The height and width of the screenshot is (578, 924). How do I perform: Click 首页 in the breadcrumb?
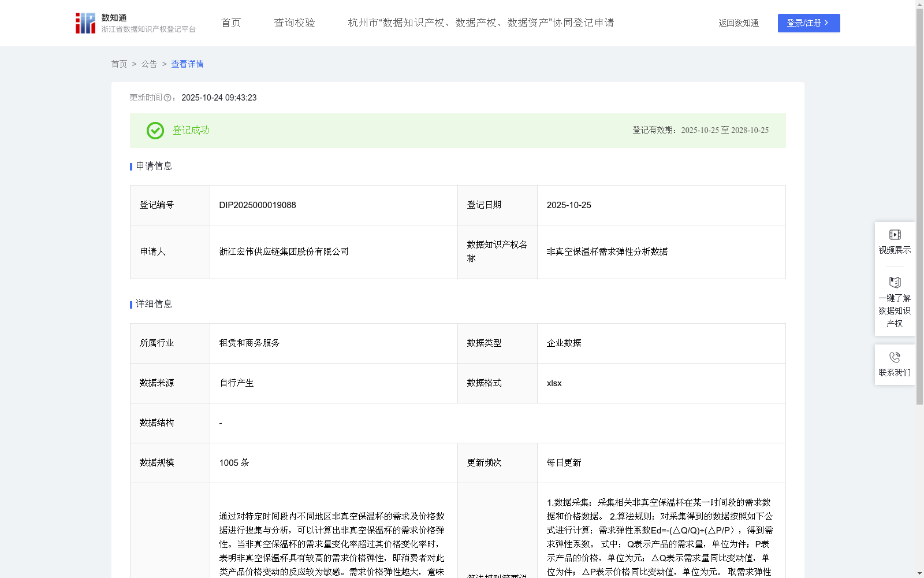coord(119,64)
